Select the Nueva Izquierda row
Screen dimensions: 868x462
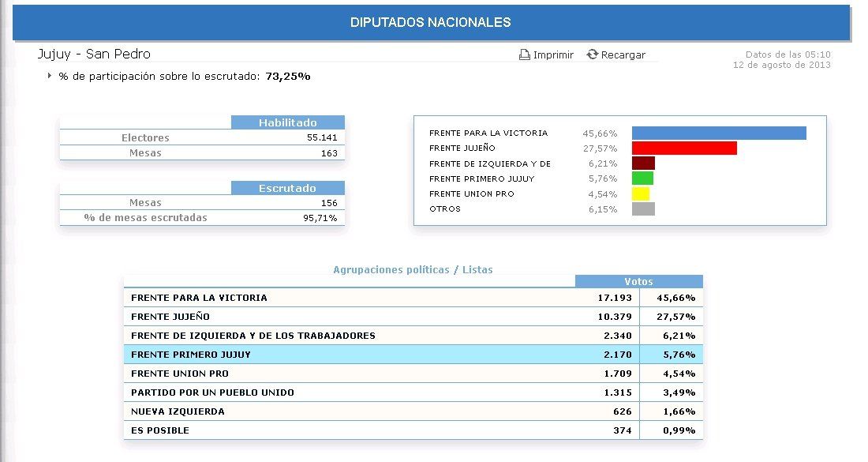[x=413, y=411]
